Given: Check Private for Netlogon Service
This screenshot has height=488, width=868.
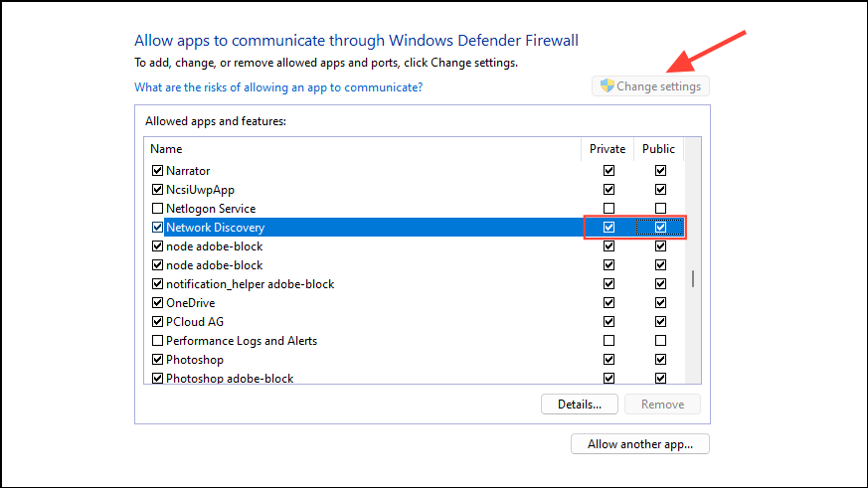Looking at the screenshot, I should click(608, 208).
